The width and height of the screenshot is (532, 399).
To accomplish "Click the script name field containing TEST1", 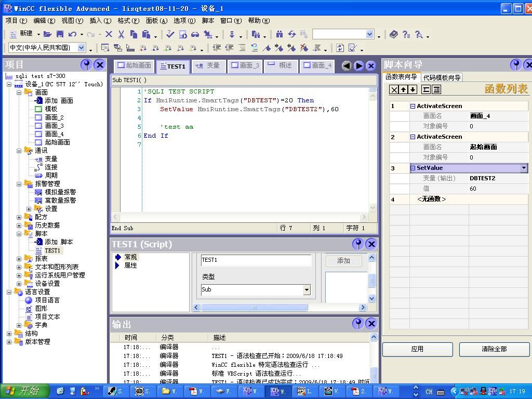I will (x=256, y=260).
